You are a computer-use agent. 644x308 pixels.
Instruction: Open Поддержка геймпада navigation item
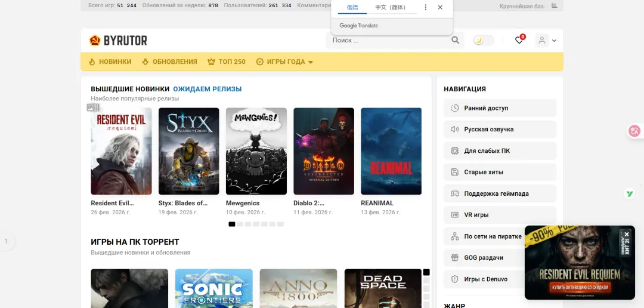pos(500,193)
